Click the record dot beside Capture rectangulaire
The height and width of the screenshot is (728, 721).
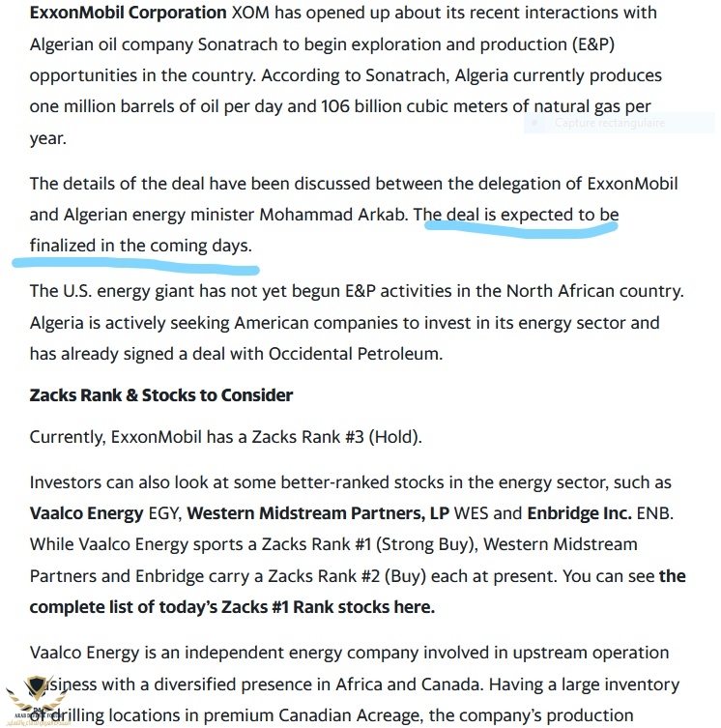534,123
